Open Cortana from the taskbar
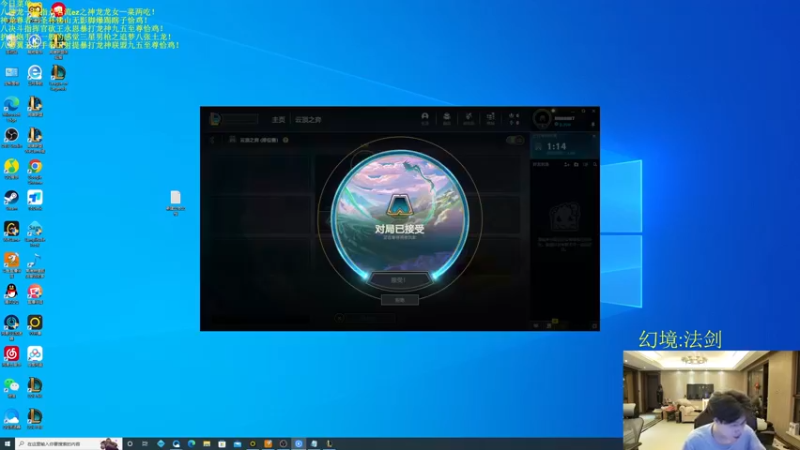 (x=130, y=444)
